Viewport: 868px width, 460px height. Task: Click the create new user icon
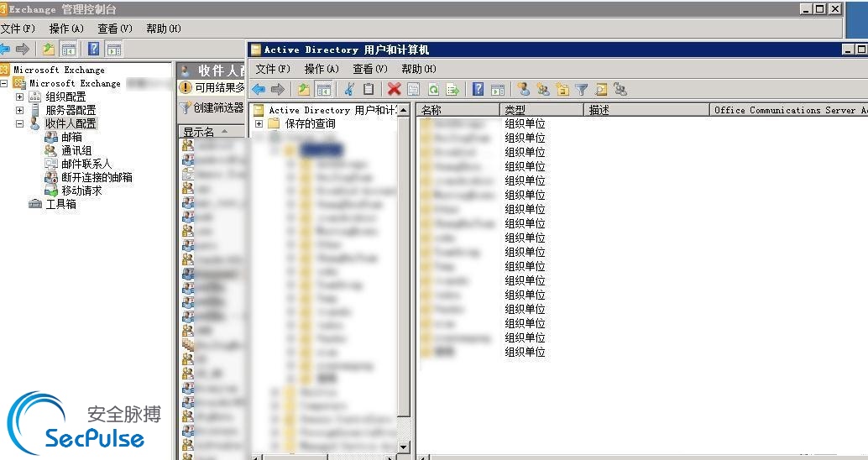click(523, 89)
